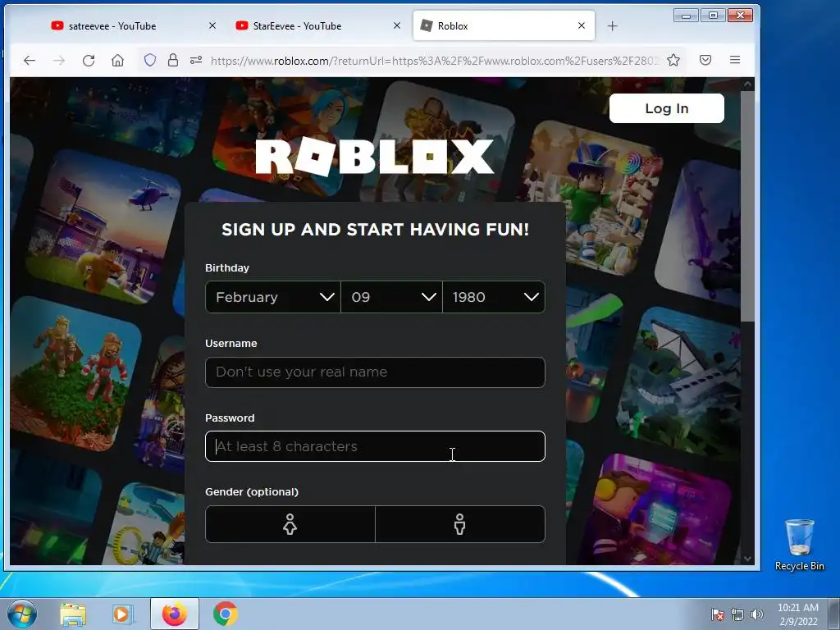This screenshot has width=840, height=630.
Task: Click the Birthday label text
Action: coord(227,268)
